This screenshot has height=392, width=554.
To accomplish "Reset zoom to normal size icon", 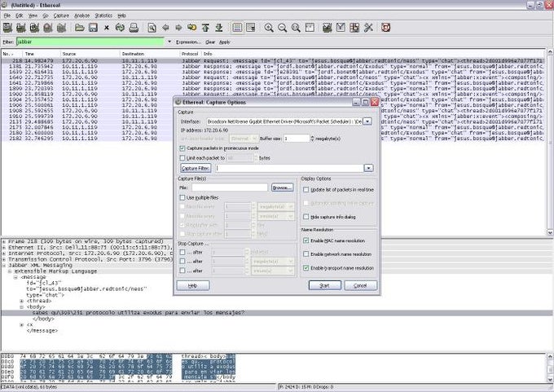I will [x=296, y=28].
